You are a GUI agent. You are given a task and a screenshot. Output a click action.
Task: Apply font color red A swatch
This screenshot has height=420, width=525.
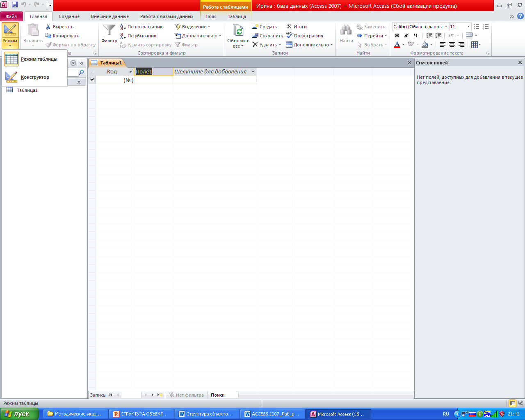pos(397,45)
